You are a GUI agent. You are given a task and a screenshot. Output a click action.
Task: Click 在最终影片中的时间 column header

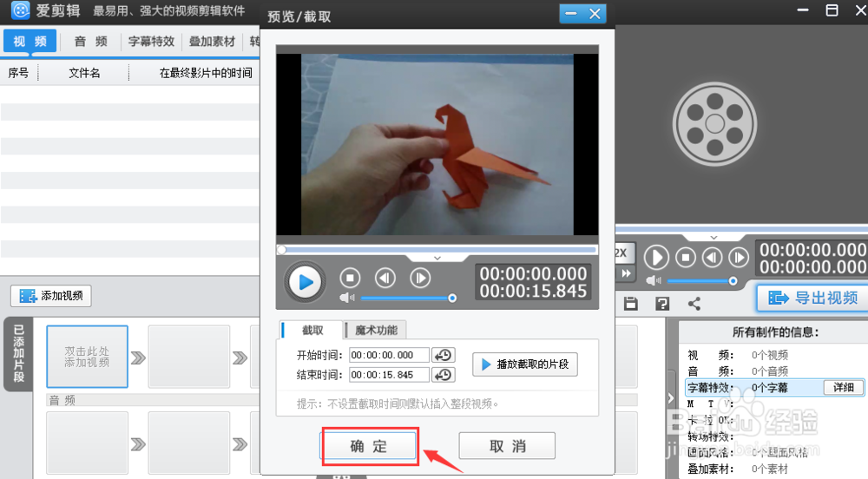click(x=206, y=73)
